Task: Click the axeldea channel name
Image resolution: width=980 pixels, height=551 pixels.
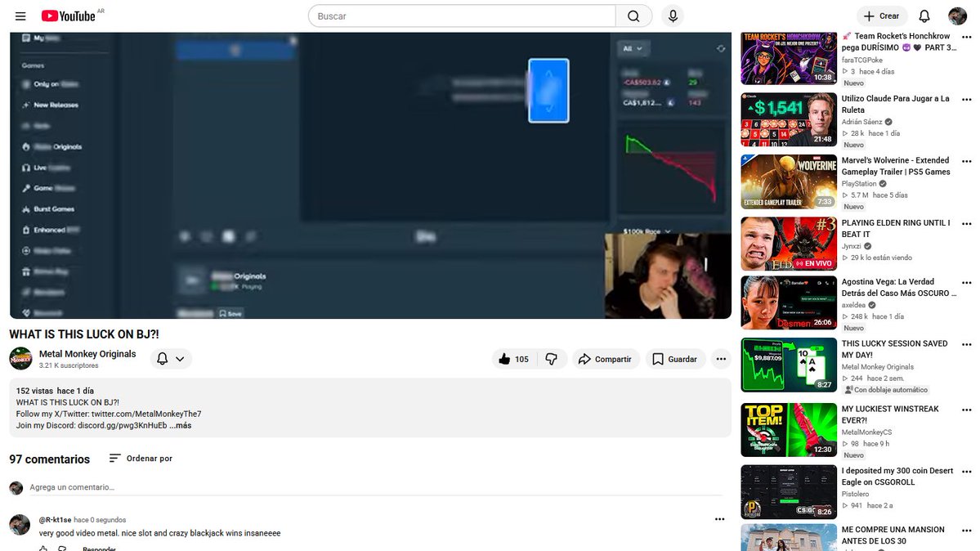Action: tap(853, 305)
